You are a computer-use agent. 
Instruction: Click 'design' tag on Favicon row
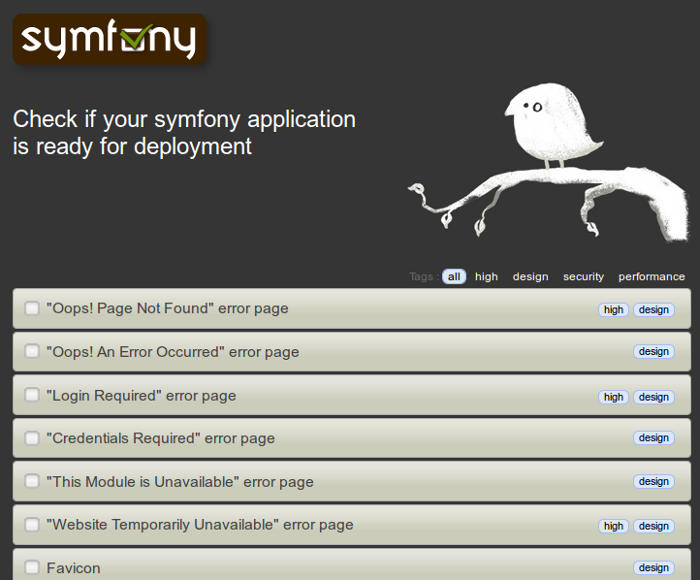pos(654,567)
